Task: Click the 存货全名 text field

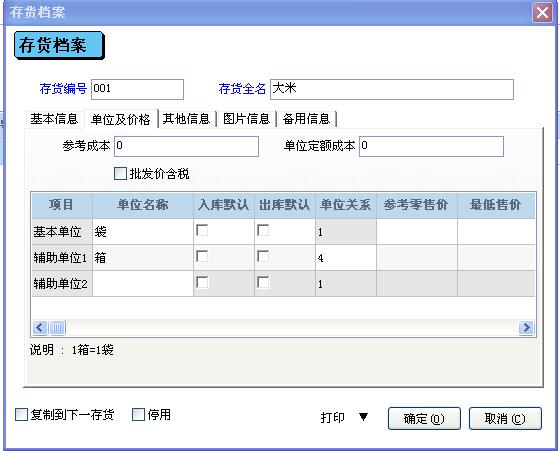Action: [392, 89]
